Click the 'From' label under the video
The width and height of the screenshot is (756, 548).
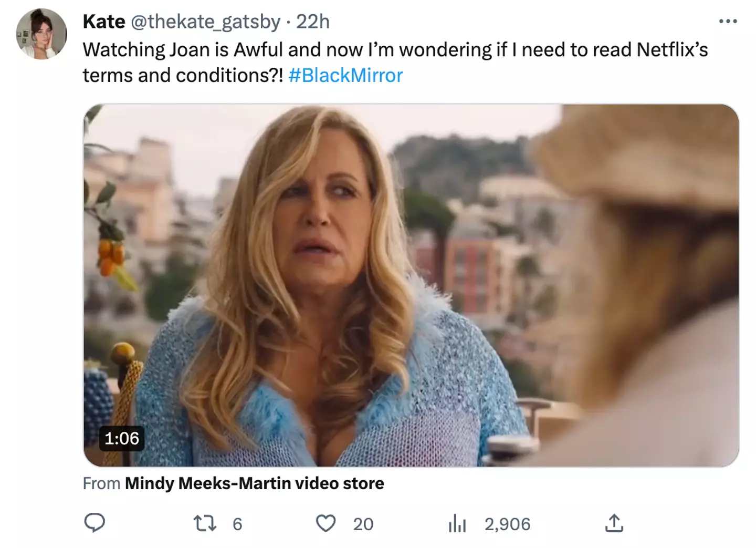point(101,483)
